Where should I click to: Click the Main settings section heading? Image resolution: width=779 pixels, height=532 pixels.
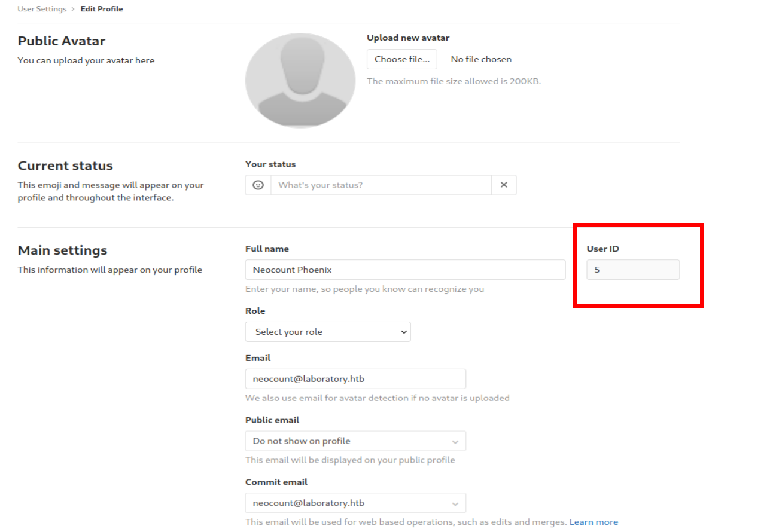tap(63, 250)
